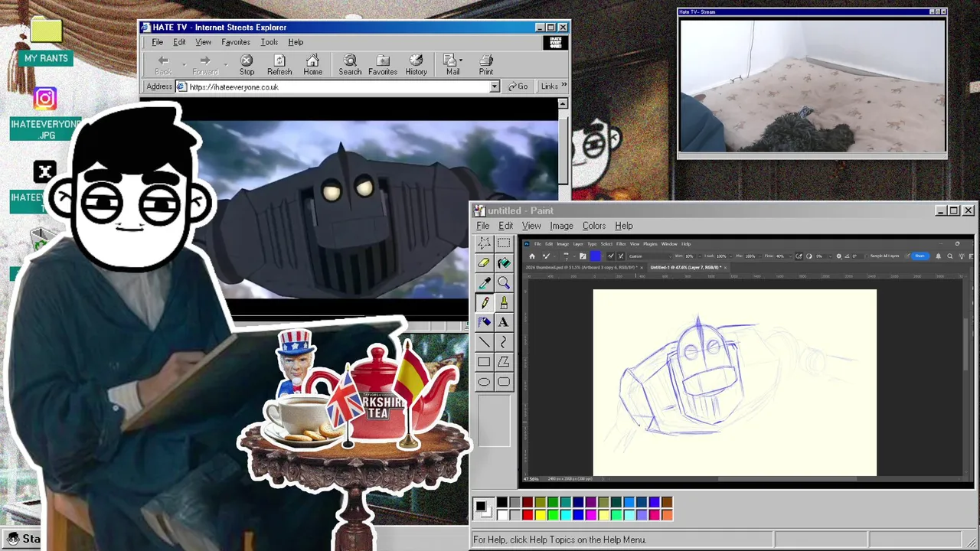Image resolution: width=980 pixels, height=551 pixels.
Task: Open the Custom preset dropdown in Photoshop bar
Action: point(649,256)
